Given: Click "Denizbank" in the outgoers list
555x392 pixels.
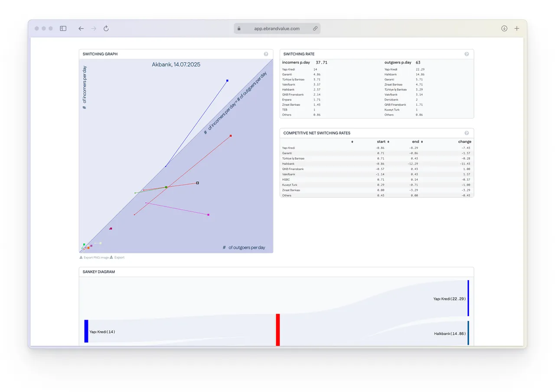Looking at the screenshot, I should tap(392, 100).
